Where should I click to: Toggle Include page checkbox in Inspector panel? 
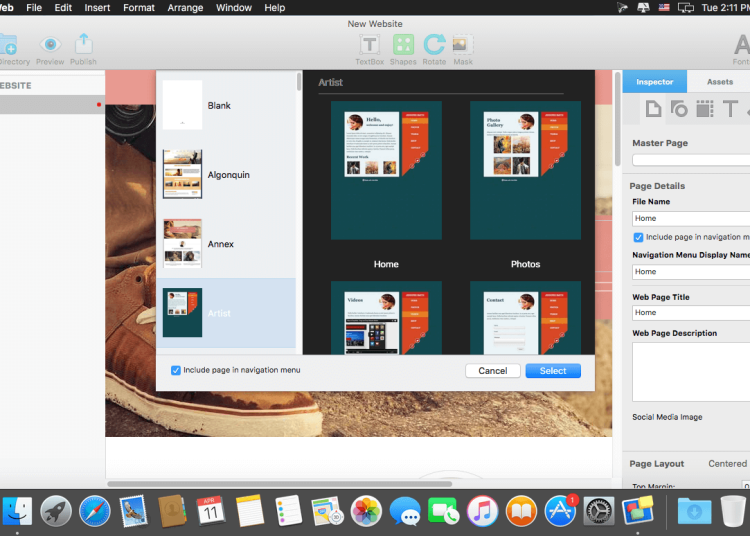[x=639, y=237]
